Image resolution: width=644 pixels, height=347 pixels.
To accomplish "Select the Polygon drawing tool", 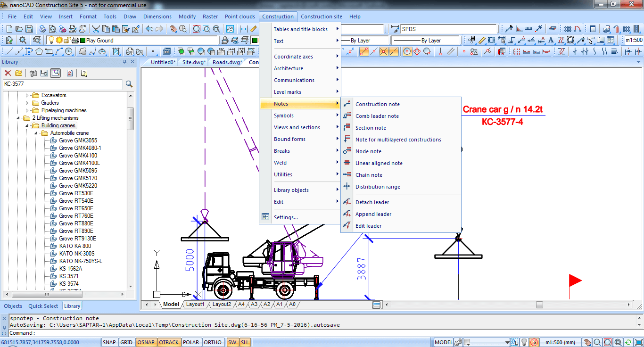I will coord(39,51).
